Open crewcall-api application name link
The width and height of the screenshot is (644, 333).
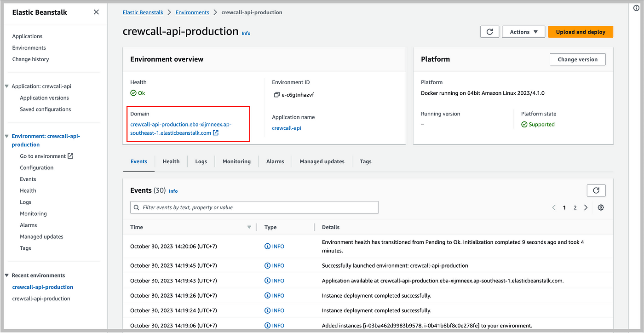(x=287, y=128)
